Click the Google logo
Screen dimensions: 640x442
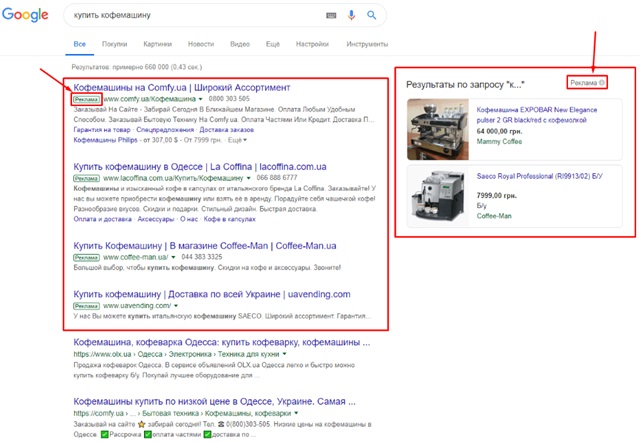coord(25,14)
